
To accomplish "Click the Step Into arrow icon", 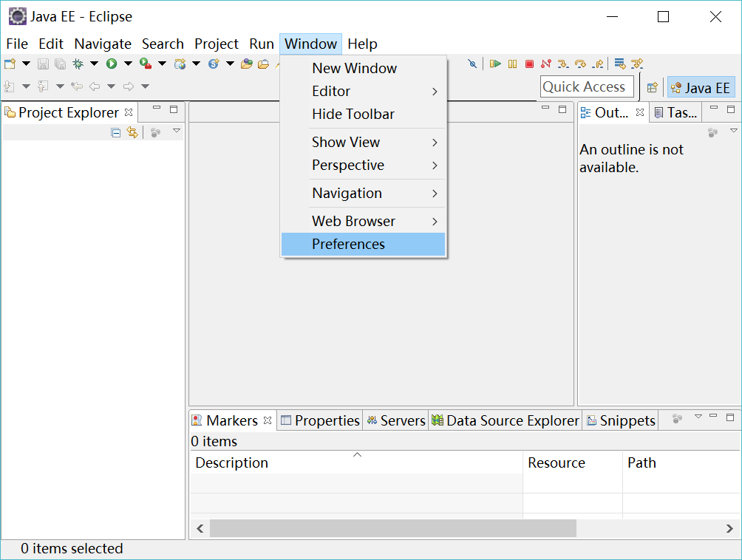I will pos(563,64).
